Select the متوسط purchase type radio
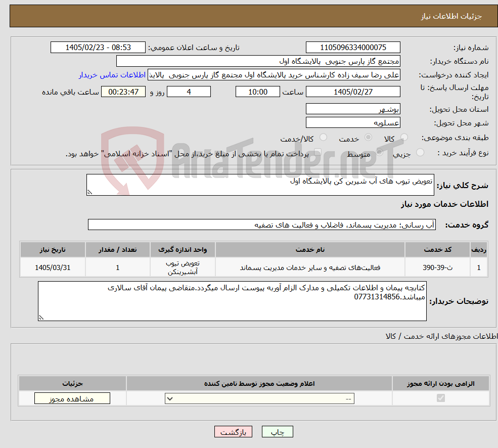The width and height of the screenshot is (498, 448). pos(379,153)
